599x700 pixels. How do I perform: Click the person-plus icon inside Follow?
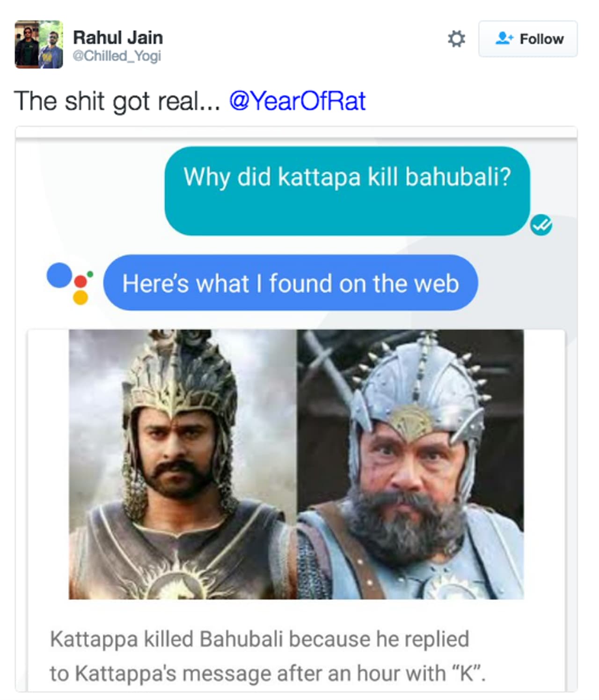(504, 38)
